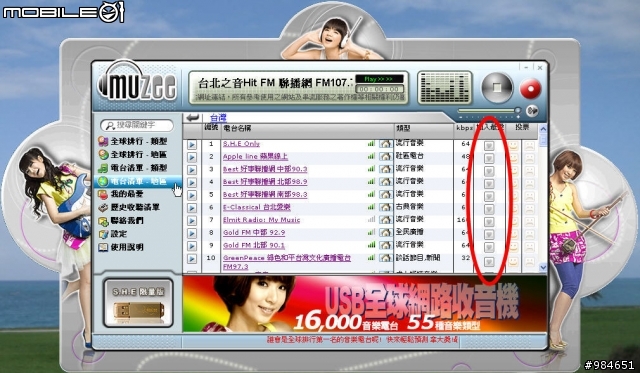Play station number 9 Gold FM 北部 90.1
This screenshot has height=373, width=640.
192,246
